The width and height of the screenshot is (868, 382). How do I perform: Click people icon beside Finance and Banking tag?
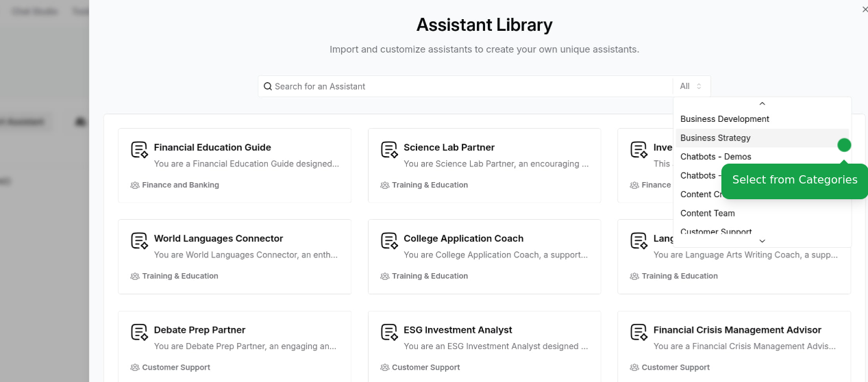pos(135,185)
